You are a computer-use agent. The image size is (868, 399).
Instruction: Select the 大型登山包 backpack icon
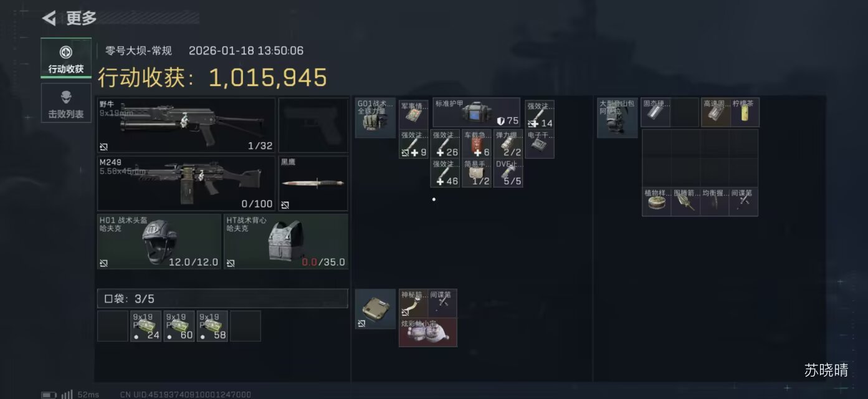[618, 118]
